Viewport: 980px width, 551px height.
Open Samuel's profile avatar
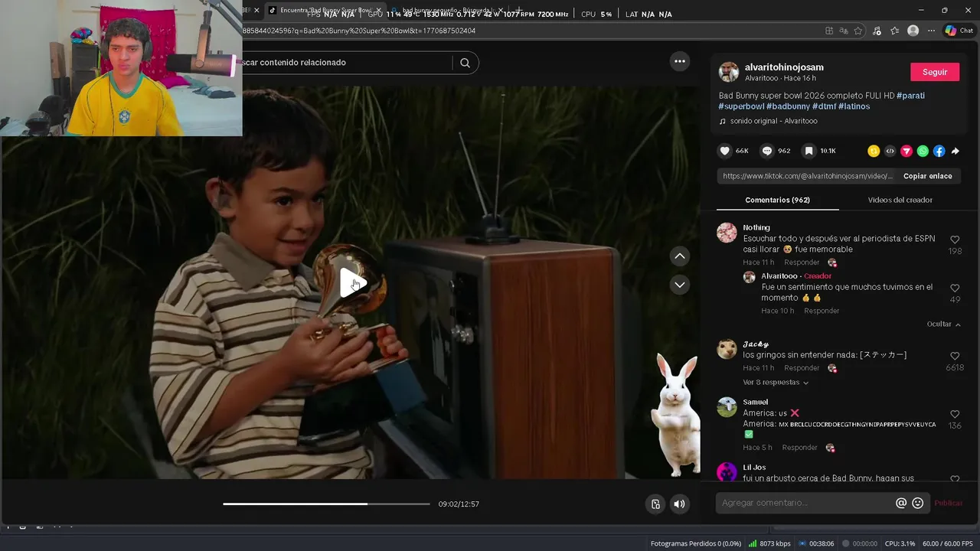[x=727, y=407]
